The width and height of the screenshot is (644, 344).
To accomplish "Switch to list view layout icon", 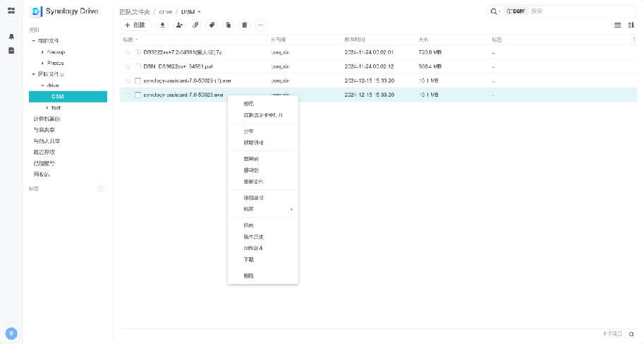I will (x=617, y=25).
